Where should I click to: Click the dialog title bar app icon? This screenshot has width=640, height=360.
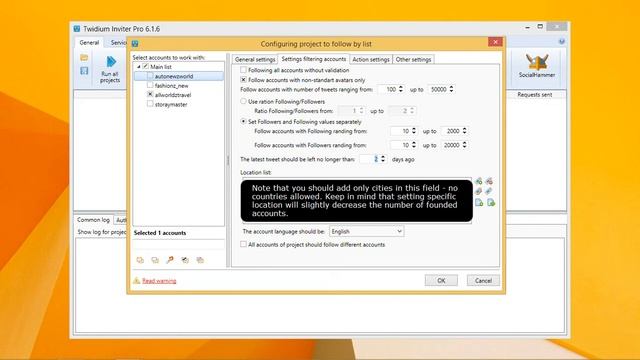(135, 43)
